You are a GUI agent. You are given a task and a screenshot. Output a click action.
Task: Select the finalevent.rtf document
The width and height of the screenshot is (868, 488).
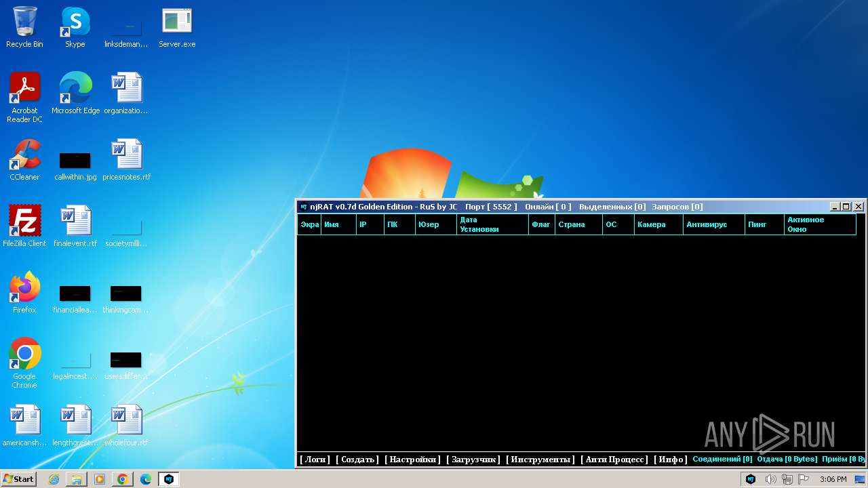pos(75,226)
